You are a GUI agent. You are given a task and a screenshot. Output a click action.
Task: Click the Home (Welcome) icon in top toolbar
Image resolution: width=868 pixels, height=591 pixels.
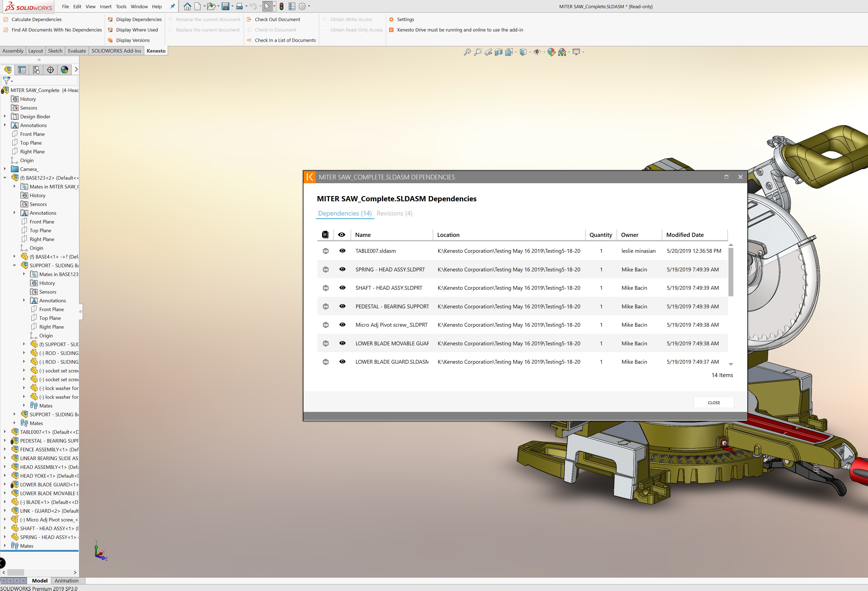(x=187, y=6)
